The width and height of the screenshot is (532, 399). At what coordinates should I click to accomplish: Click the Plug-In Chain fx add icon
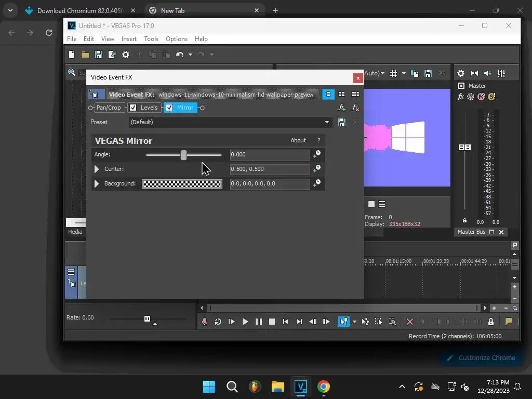click(342, 108)
